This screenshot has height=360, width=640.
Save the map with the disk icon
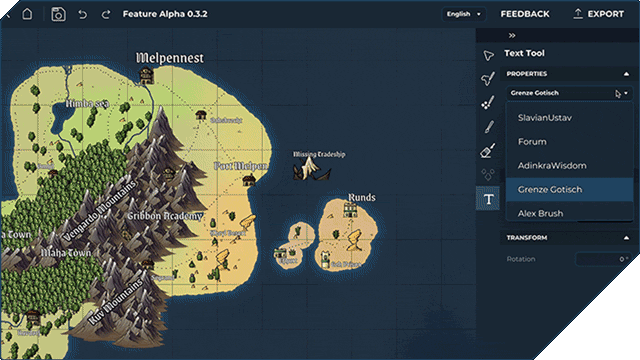tap(58, 14)
